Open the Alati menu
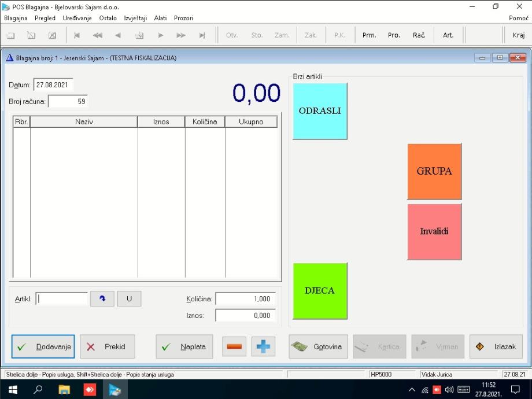 point(161,18)
